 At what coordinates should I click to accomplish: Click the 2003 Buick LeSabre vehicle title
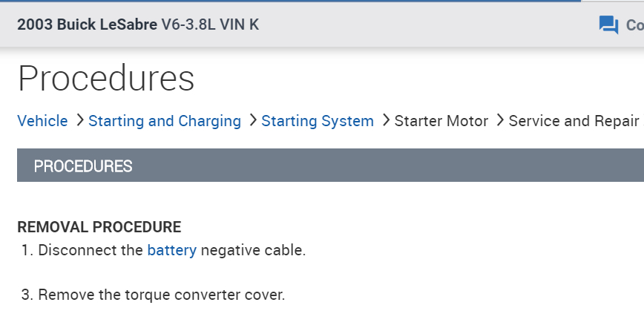tap(87, 24)
